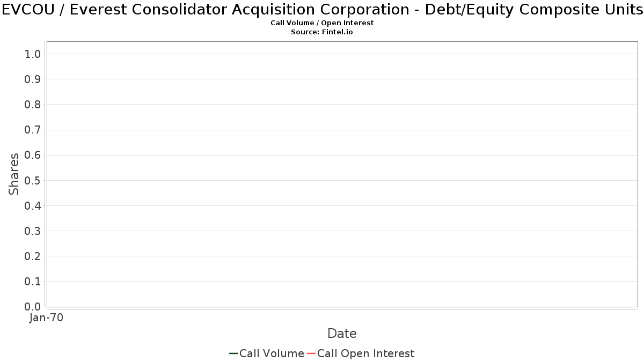The image size is (644, 362).
Task: Open the Source: Fintel.io link
Action: click(x=322, y=32)
